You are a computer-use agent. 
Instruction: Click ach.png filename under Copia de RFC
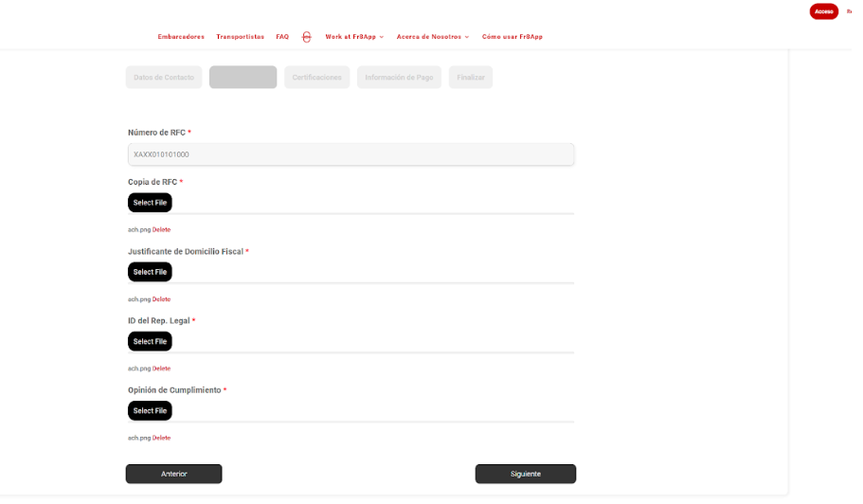139,230
